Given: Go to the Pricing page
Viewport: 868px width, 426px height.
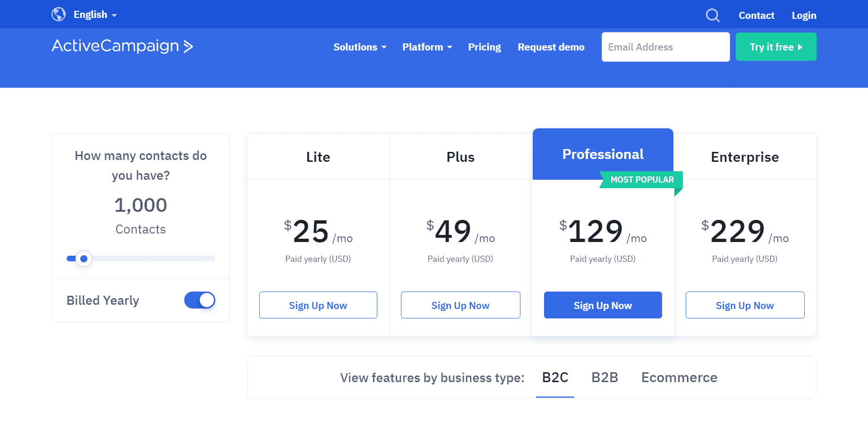Looking at the screenshot, I should tap(485, 47).
